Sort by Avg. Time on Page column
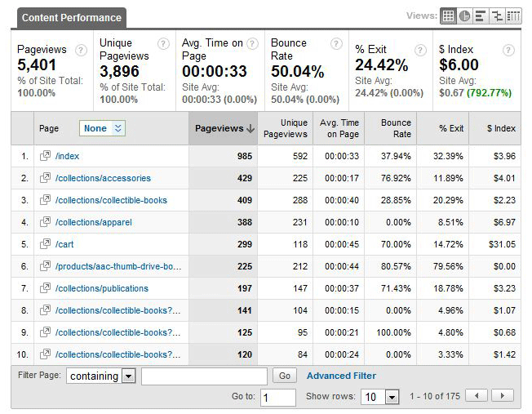 339,128
